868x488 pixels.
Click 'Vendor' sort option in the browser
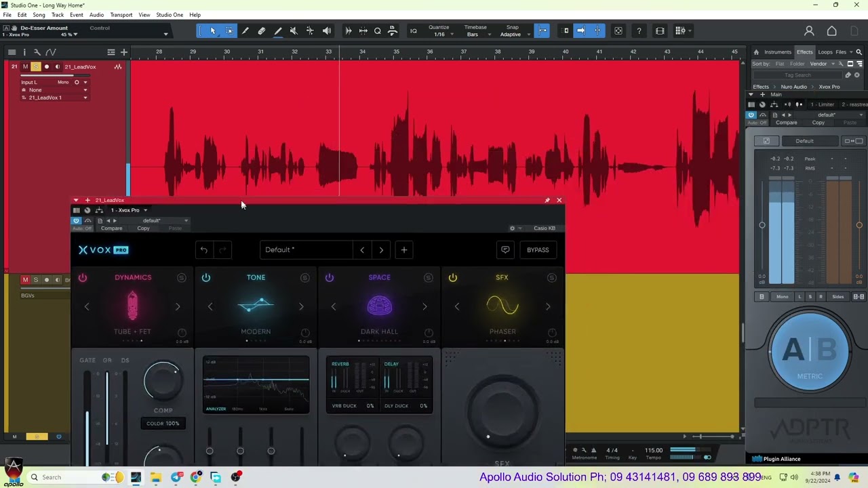(818, 64)
